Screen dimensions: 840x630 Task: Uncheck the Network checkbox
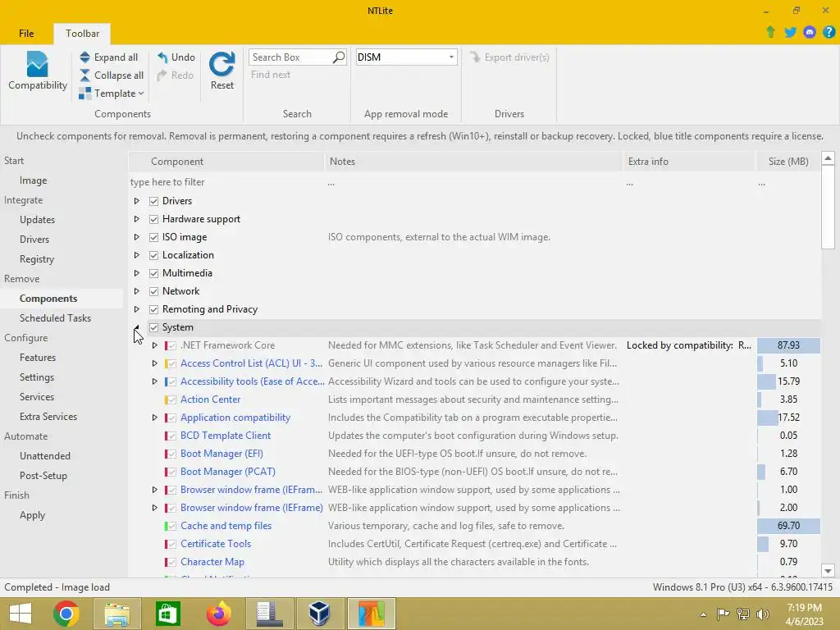click(x=153, y=291)
